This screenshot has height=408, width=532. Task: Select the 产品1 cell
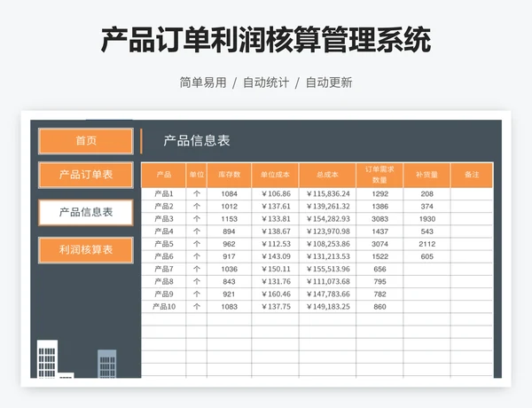(163, 194)
